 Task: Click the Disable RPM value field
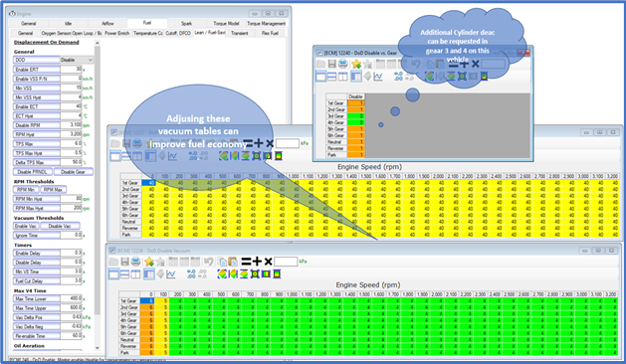[71, 125]
